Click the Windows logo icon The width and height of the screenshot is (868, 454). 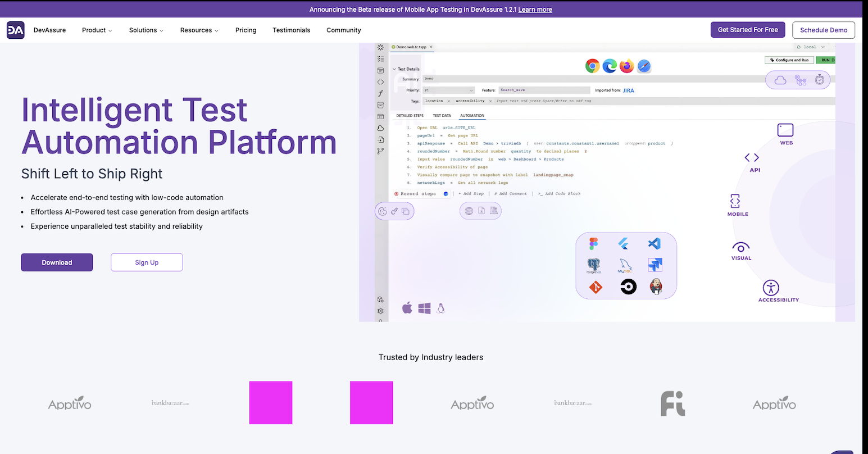pos(424,308)
